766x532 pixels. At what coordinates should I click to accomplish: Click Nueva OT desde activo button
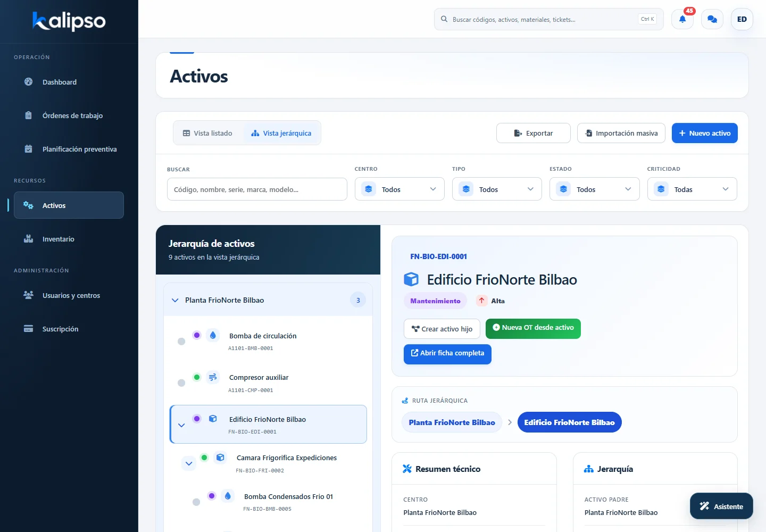pyautogui.click(x=533, y=329)
